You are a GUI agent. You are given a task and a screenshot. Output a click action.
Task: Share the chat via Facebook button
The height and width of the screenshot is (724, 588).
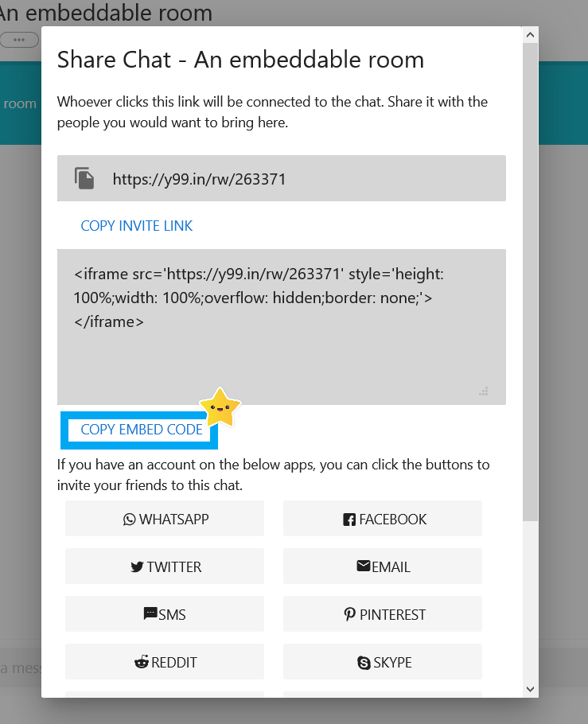pyautogui.click(x=383, y=519)
